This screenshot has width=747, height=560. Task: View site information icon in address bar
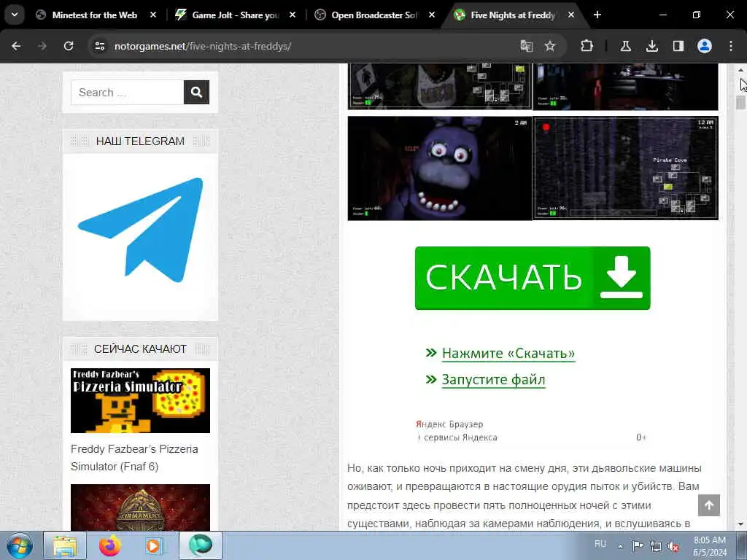coord(99,46)
